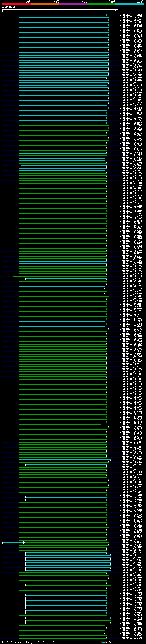
Task: Select UniRef100_O22431 entry
Action: pos(131,329)
